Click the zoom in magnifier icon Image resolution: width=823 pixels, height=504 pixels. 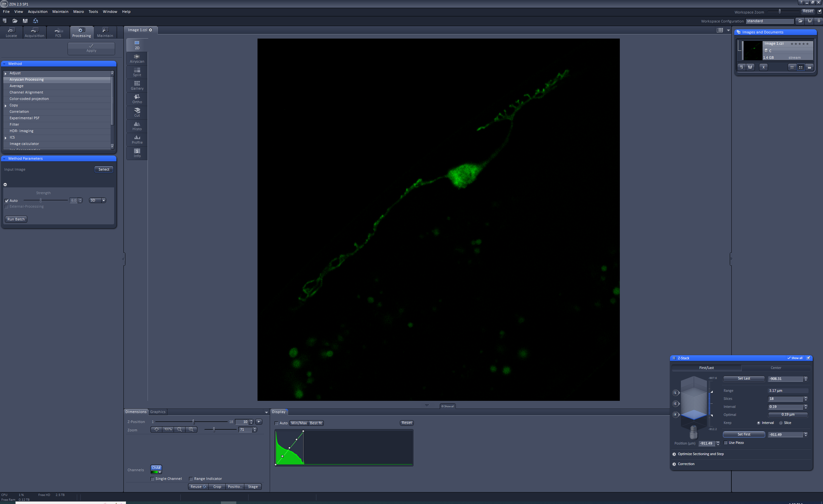tap(191, 429)
